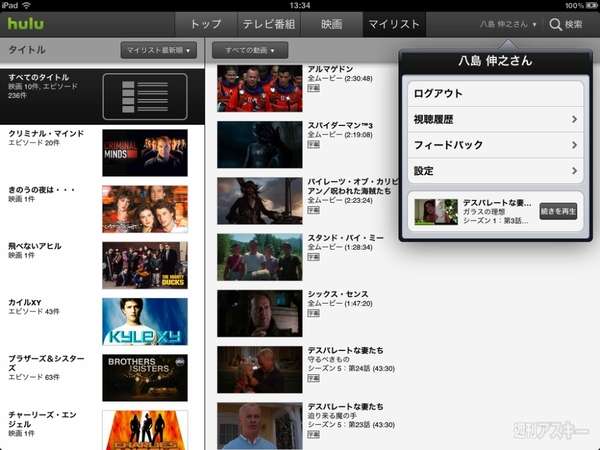This screenshot has width=600, height=450.
Task: Select the パイレーツ・オブ・カリビアン title text
Action: [353, 186]
